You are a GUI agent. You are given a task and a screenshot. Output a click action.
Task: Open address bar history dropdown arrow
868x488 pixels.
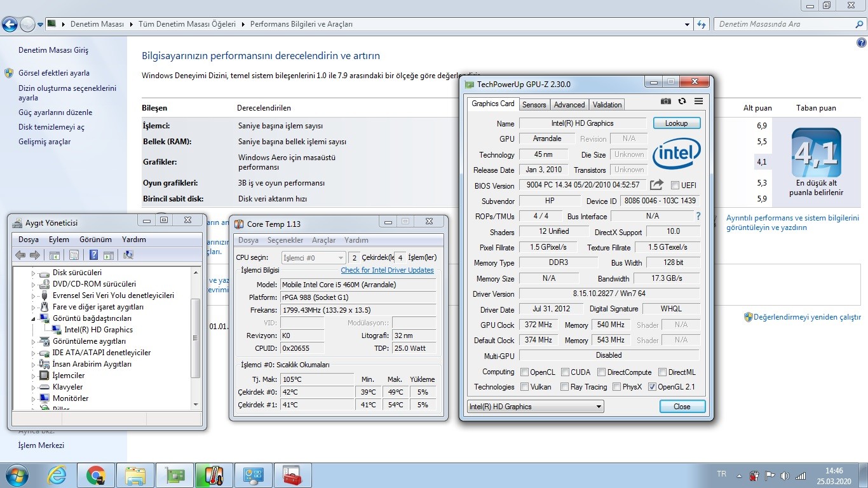coord(688,24)
